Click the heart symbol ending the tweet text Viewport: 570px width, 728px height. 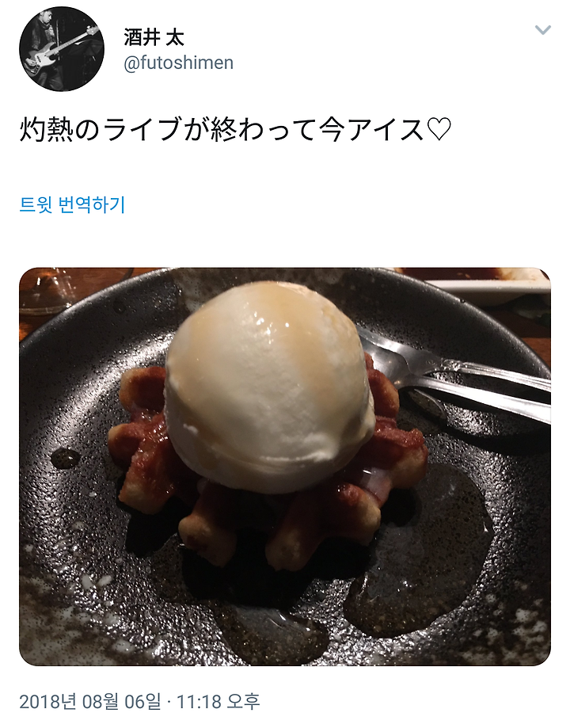438,130
